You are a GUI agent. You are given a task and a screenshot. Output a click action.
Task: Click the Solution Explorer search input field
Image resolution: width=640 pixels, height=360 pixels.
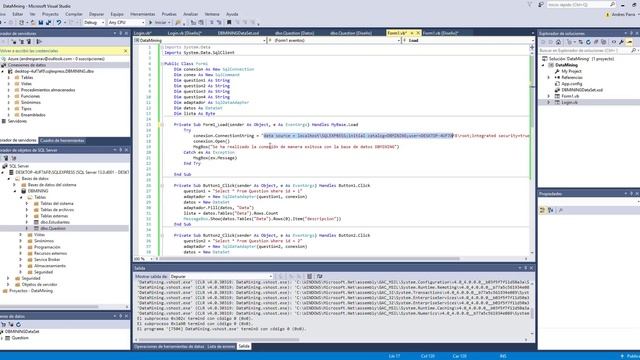585,51
